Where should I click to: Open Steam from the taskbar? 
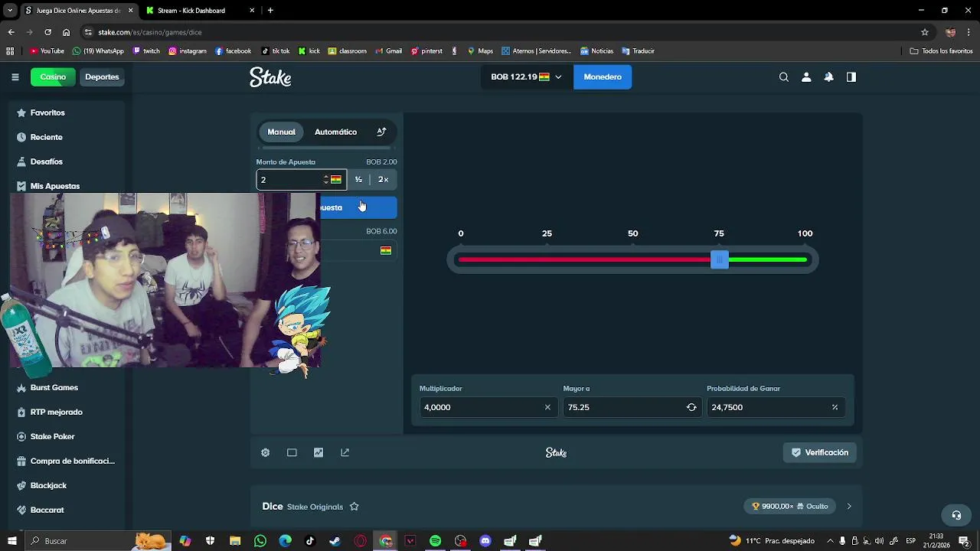(x=335, y=541)
